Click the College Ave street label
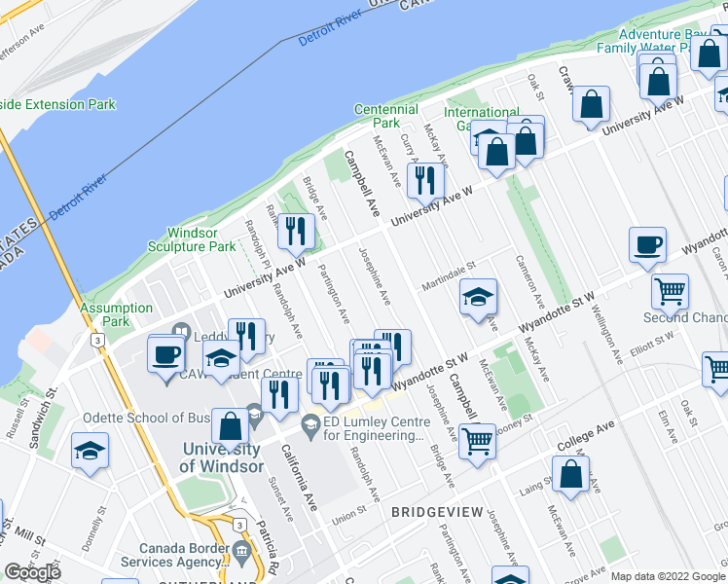 coord(586,435)
